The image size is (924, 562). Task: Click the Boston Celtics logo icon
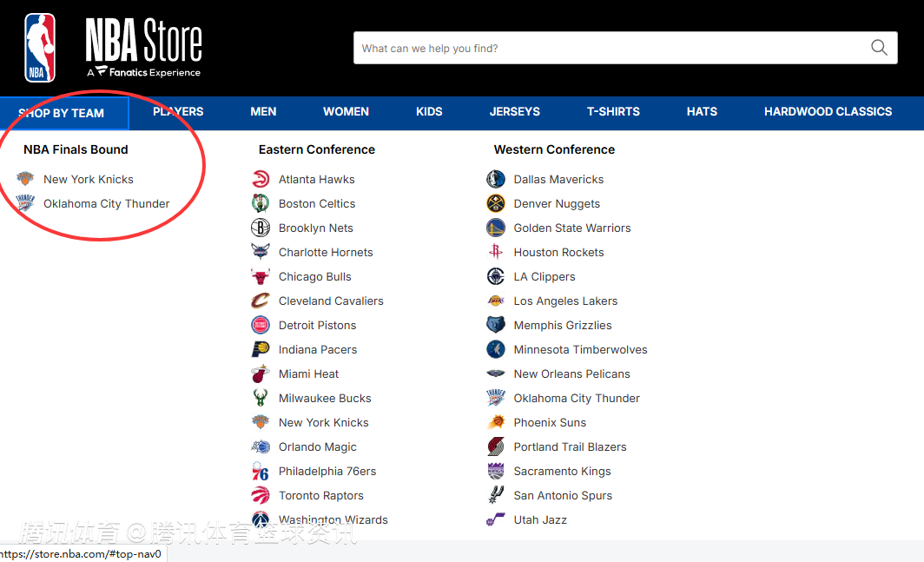(x=261, y=203)
